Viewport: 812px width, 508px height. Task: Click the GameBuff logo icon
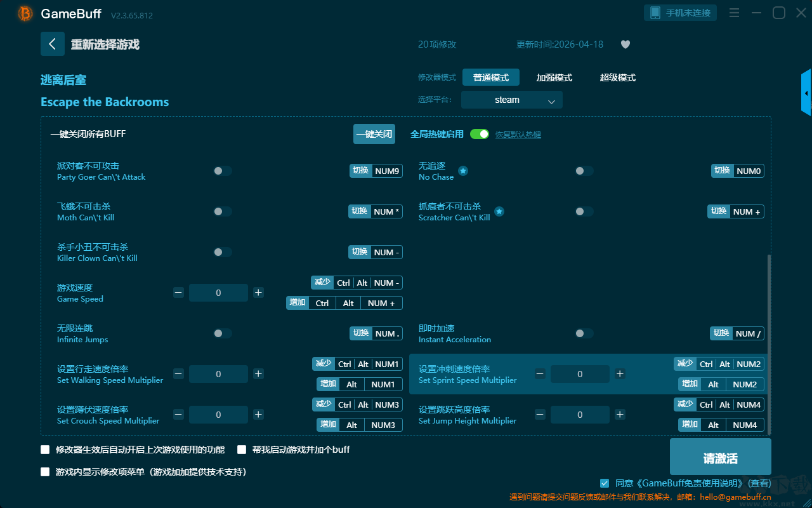(x=25, y=13)
